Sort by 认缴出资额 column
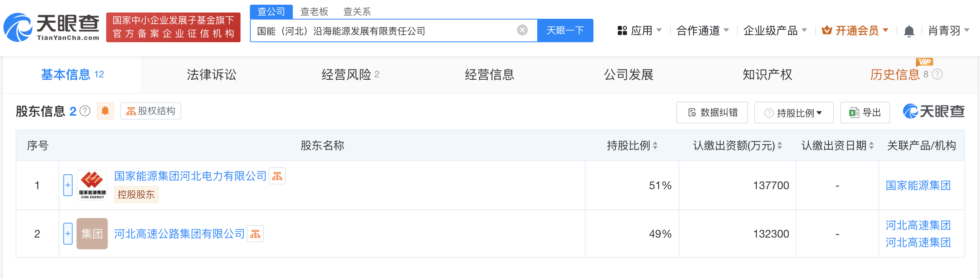980x279 pixels. (779, 146)
